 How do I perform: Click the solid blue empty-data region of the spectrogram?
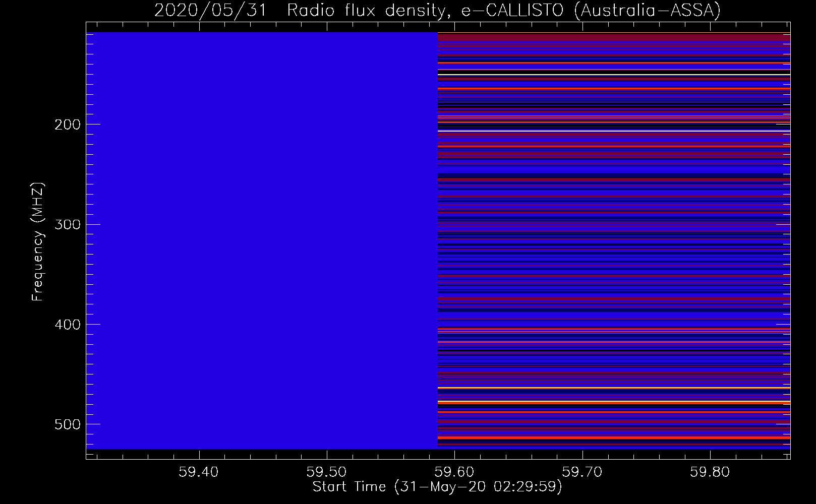click(x=262, y=240)
